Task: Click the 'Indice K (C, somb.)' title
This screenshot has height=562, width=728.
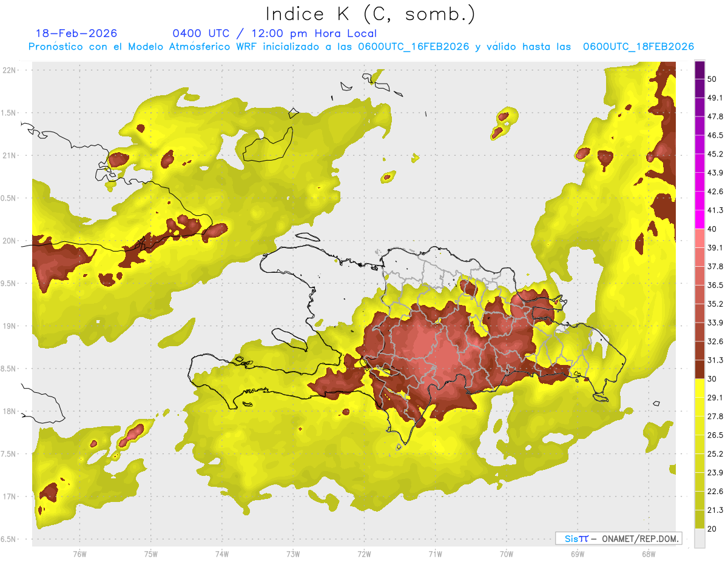Action: [370, 14]
